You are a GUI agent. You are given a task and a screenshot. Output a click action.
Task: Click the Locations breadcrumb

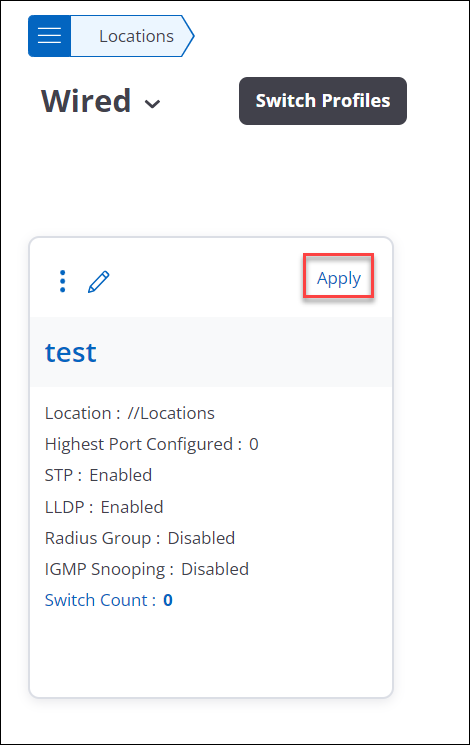[136, 36]
